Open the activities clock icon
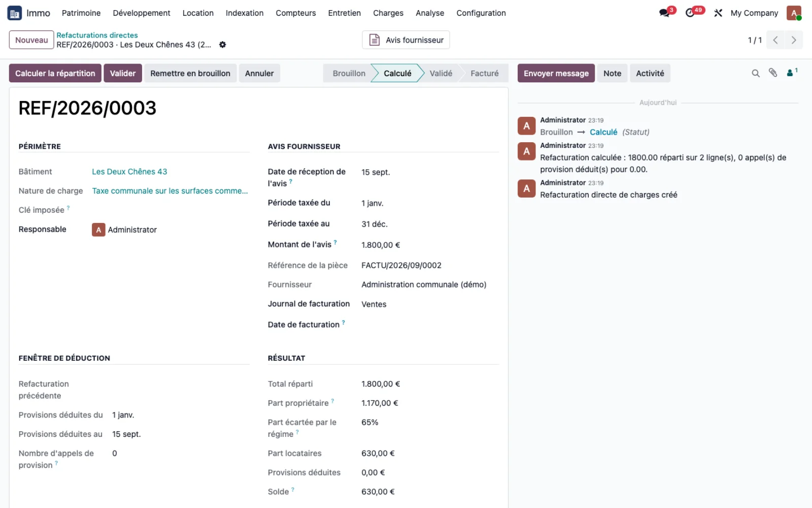Image resolution: width=812 pixels, height=508 pixels. pos(690,13)
